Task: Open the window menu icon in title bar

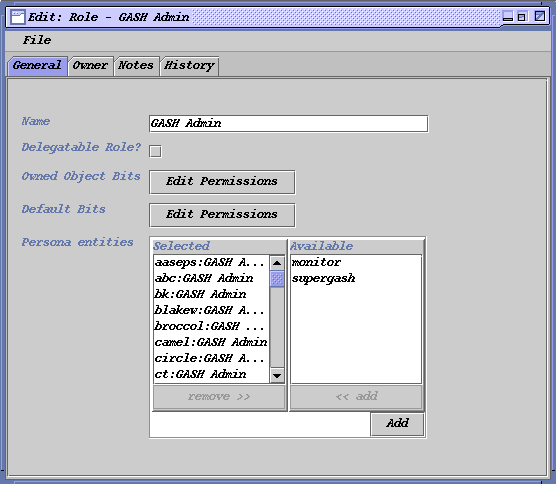Action: pyautogui.click(x=17, y=17)
